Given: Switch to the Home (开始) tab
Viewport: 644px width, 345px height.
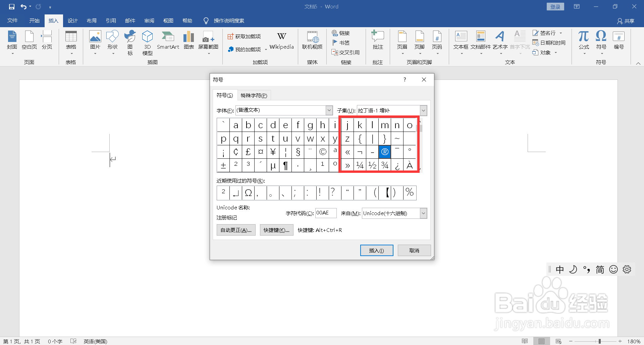Looking at the screenshot, I should tap(34, 20).
